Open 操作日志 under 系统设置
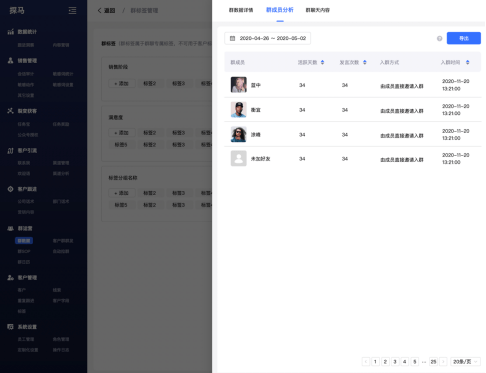The image size is (486, 373). (61, 350)
